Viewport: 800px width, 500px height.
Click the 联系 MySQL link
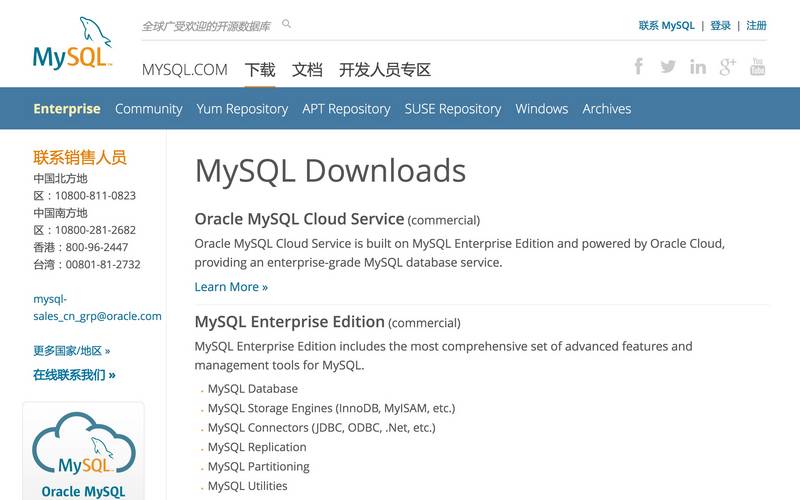point(666,26)
